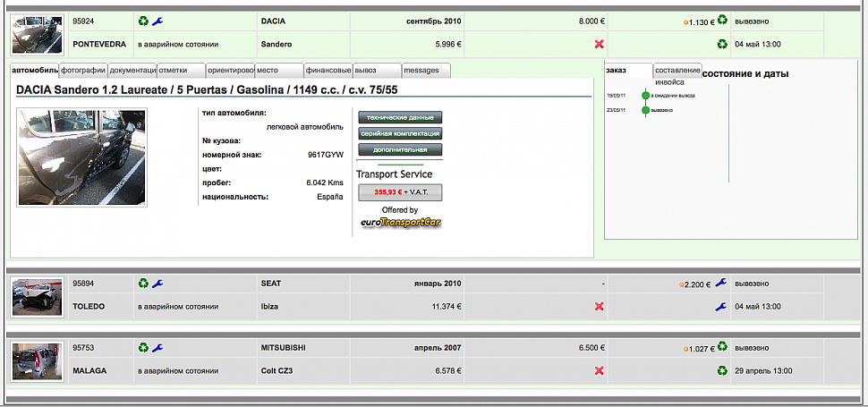Click the сентябрь 2010 date cell

(x=407, y=21)
